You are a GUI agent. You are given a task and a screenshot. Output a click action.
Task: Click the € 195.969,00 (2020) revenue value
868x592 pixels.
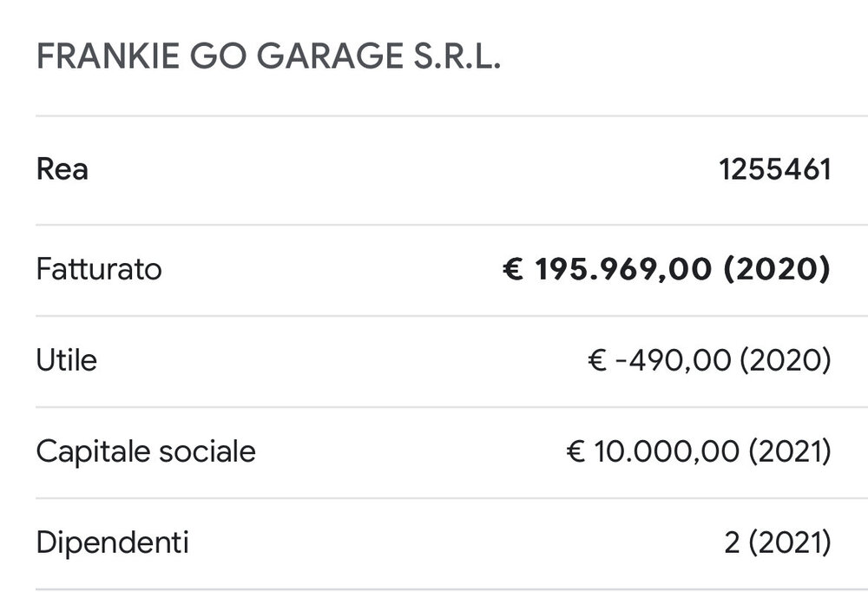667,270
